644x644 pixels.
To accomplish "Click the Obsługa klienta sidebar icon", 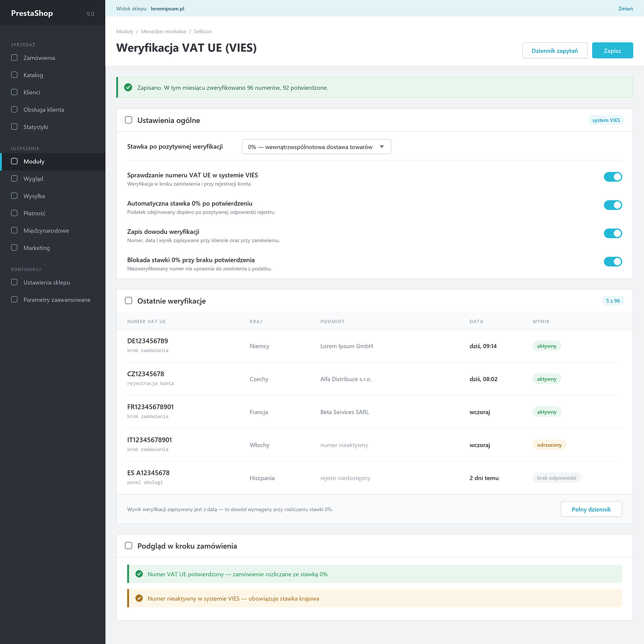I will pyautogui.click(x=14, y=110).
